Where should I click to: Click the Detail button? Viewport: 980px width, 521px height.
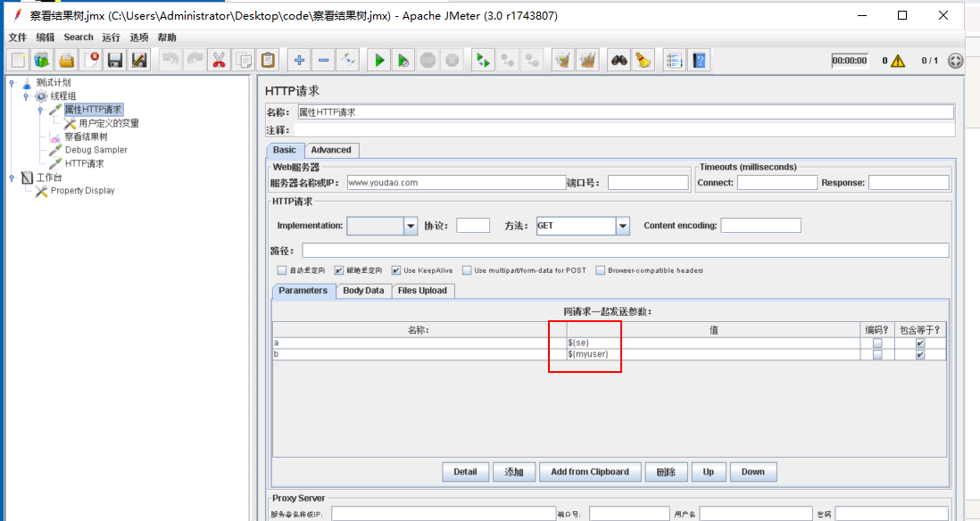click(x=465, y=472)
